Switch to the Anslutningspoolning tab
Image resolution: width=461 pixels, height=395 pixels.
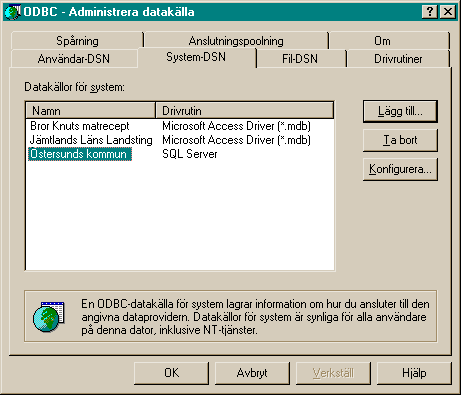[x=236, y=41]
